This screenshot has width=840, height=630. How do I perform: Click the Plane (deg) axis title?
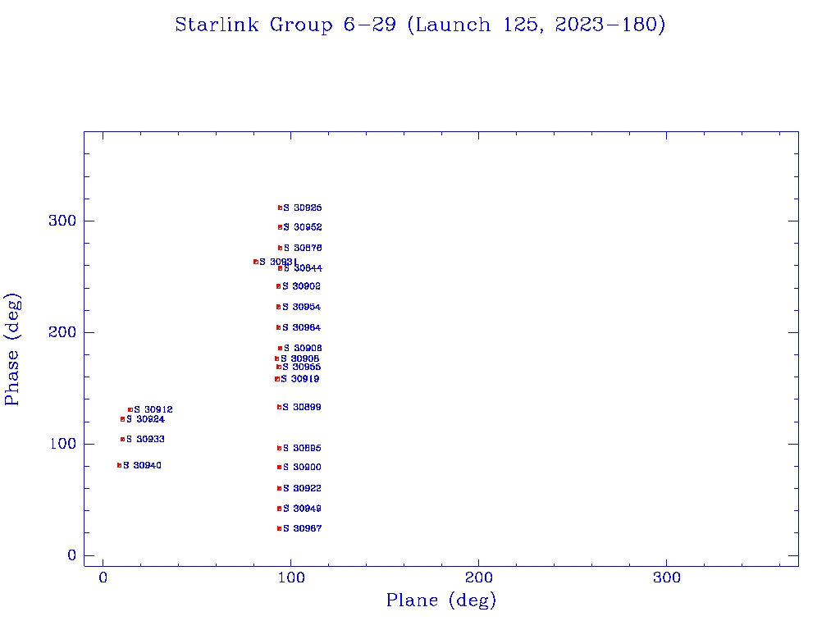pyautogui.click(x=441, y=600)
